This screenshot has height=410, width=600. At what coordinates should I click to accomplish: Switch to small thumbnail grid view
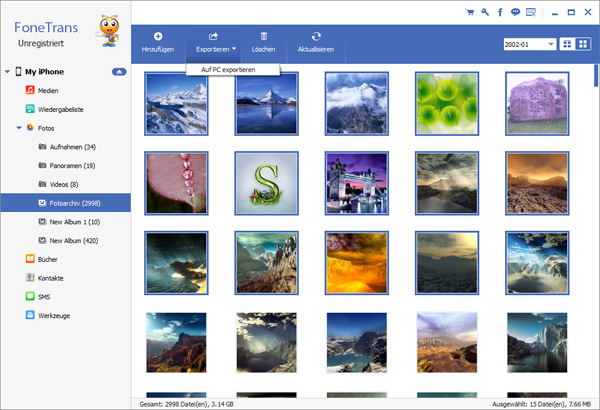(567, 44)
